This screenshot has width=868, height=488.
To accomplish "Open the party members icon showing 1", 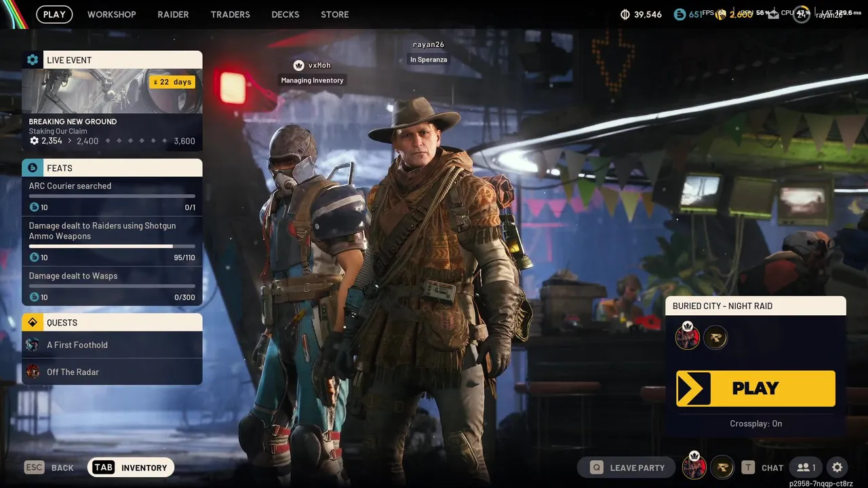I will 806,468.
